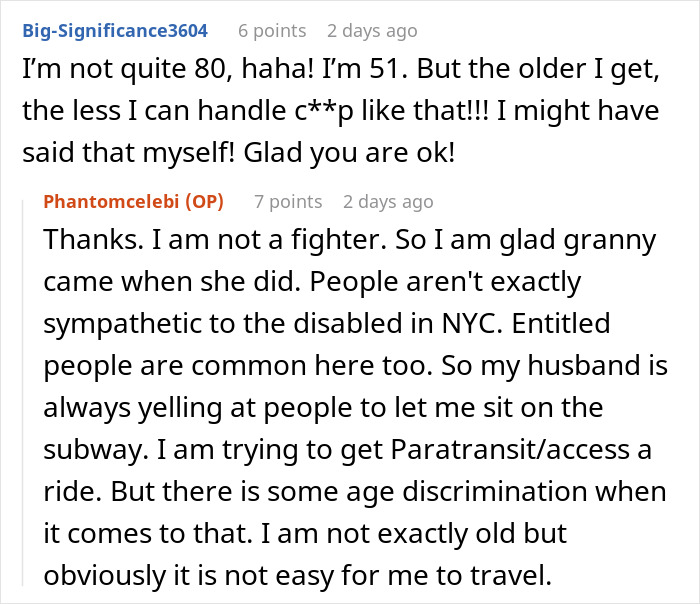Image resolution: width=700 pixels, height=604 pixels.
Task: Open Phantomcelebi (OP) user profile
Action: (133, 202)
